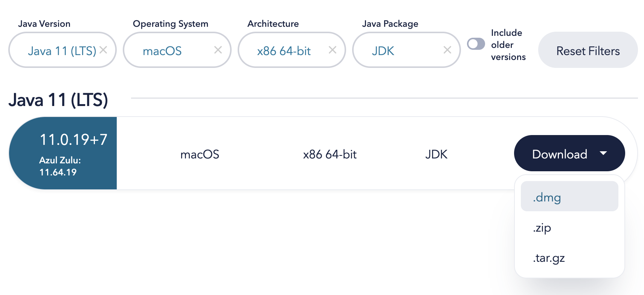Clear the Java Package JDK filter
Viewport: 644px width, 295px height.
coord(447,50)
